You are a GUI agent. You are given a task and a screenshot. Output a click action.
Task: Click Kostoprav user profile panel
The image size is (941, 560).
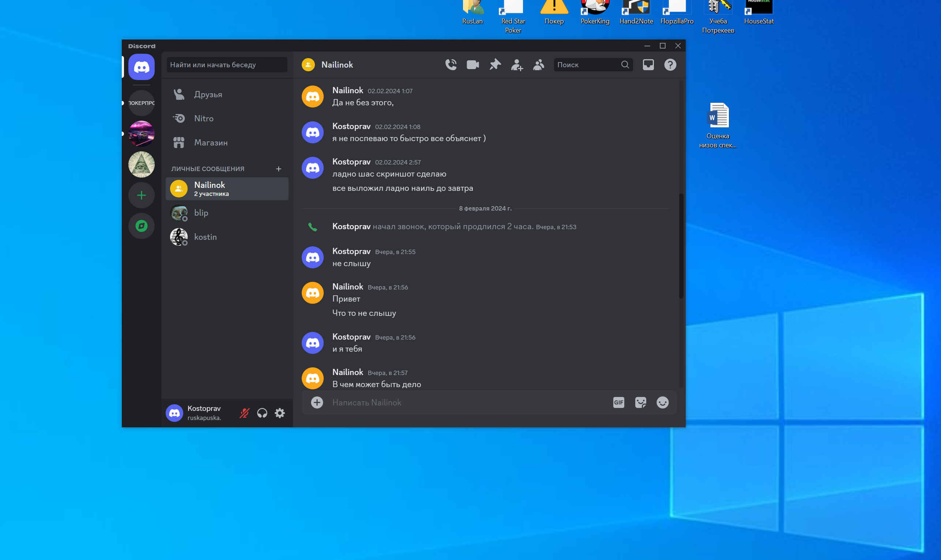tap(199, 413)
